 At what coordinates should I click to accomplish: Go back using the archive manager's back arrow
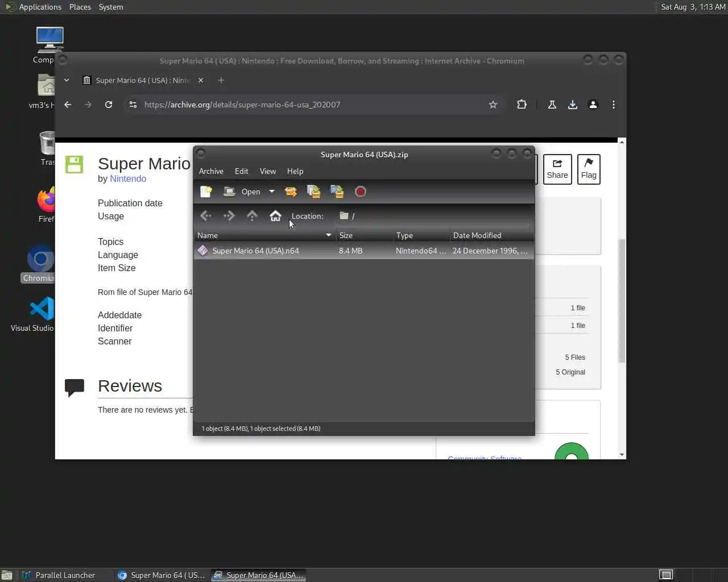[x=206, y=216]
